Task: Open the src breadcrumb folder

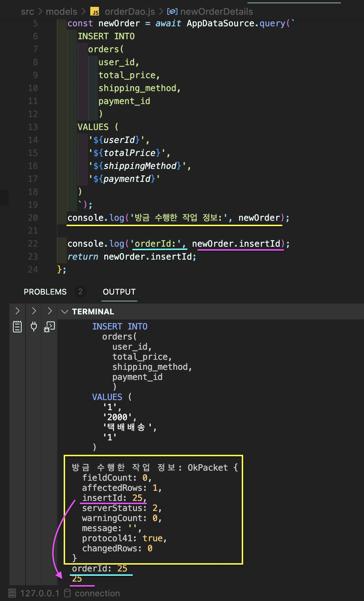Action: click(x=27, y=12)
